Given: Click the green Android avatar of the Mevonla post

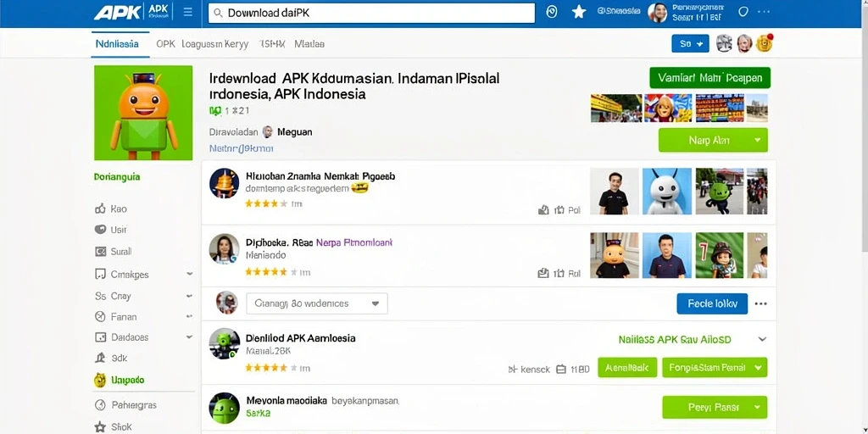Looking at the screenshot, I should pos(224,408).
